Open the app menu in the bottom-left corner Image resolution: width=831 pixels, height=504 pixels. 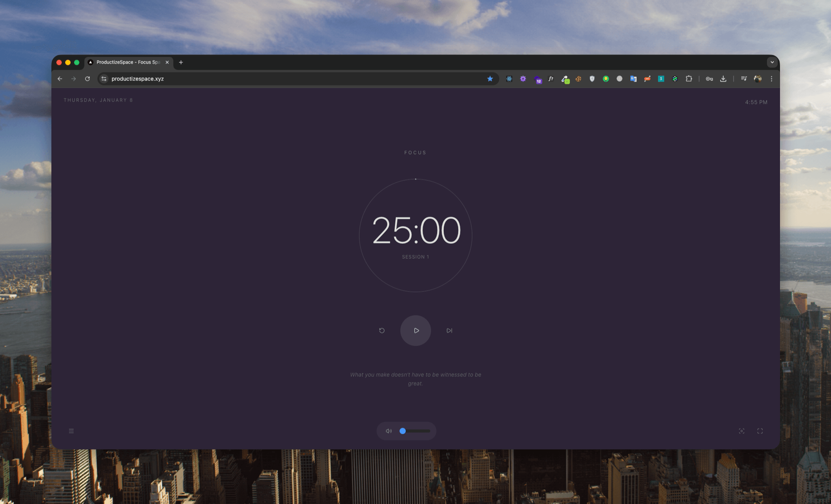click(x=71, y=431)
